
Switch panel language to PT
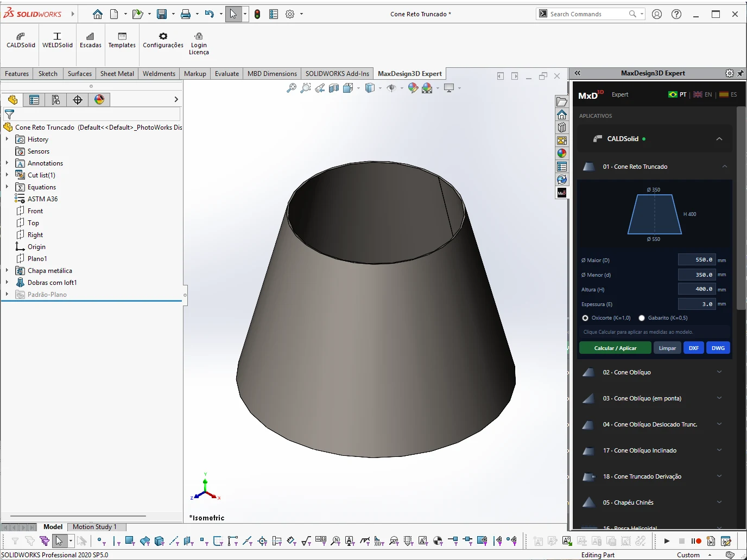[x=678, y=94]
